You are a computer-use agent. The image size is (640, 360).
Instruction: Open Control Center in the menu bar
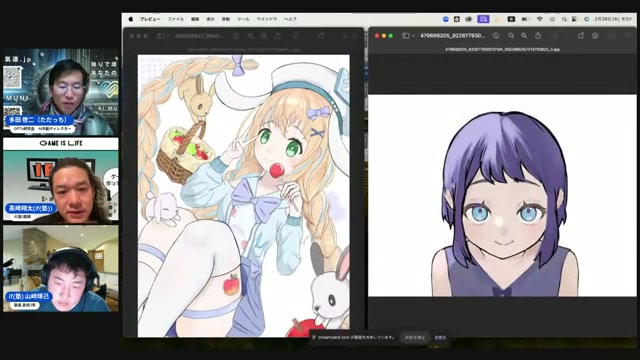pyautogui.click(x=574, y=19)
